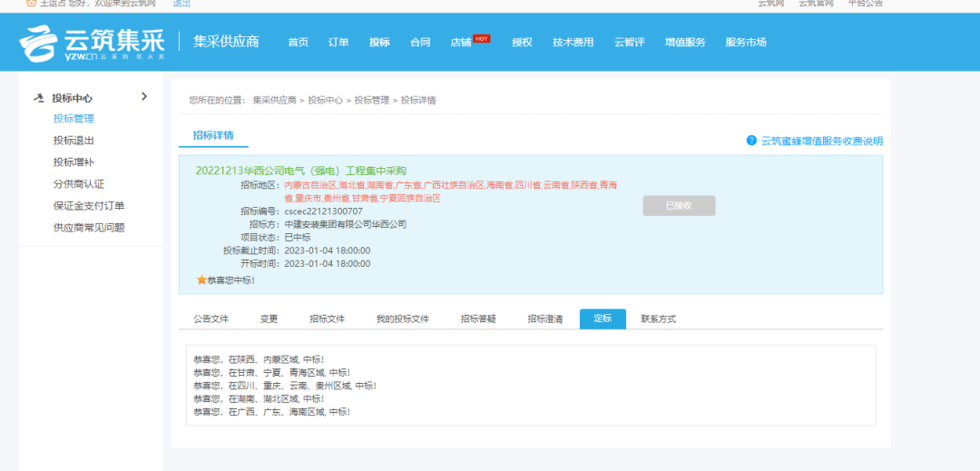Open 首页 in the top navigation

click(298, 43)
